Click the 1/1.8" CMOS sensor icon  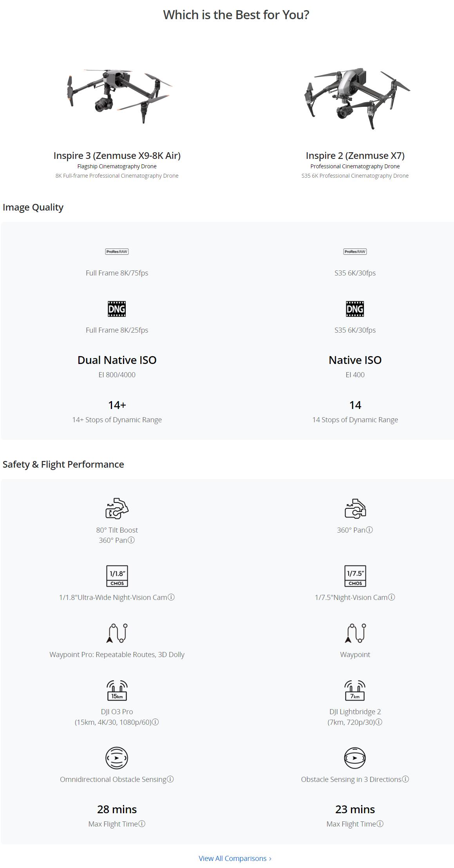[117, 576]
